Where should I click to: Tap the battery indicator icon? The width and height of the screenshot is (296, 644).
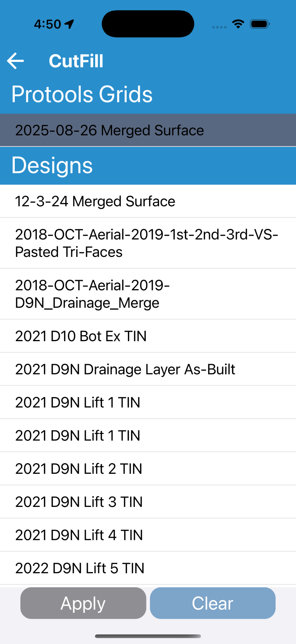[x=260, y=24]
